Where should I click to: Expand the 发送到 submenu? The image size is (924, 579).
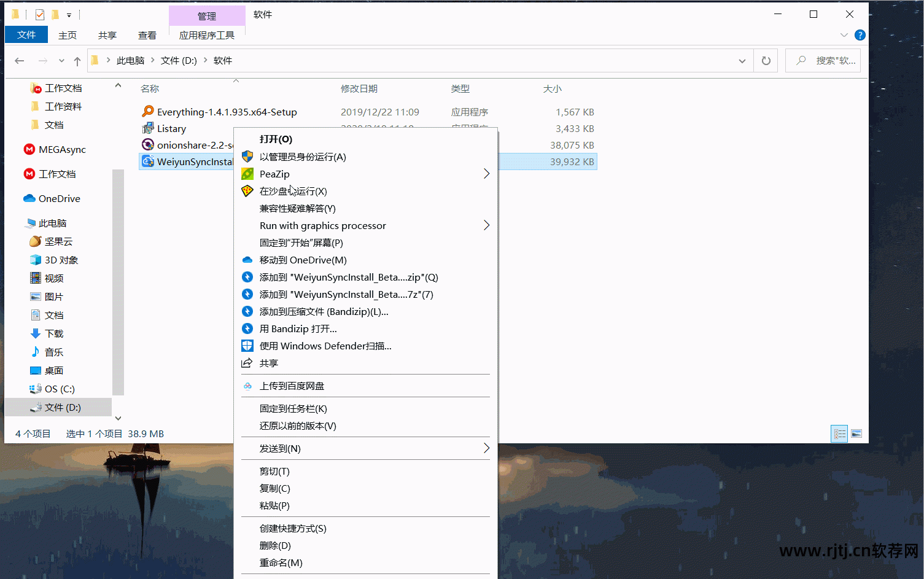[486, 448]
